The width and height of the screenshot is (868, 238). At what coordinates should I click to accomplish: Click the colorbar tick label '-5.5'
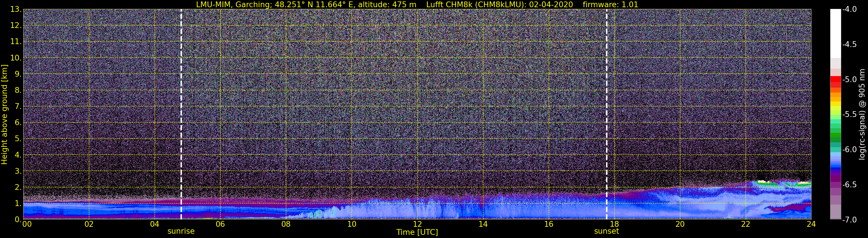(849, 115)
